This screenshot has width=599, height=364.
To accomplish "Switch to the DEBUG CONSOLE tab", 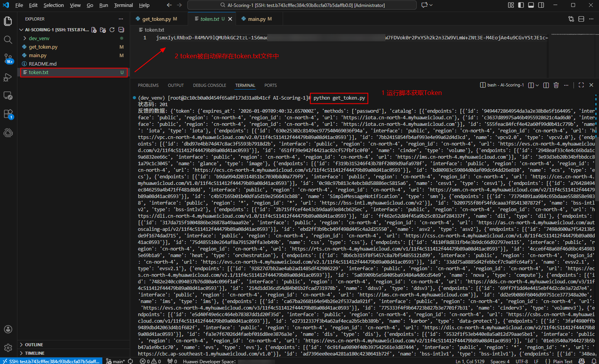I will 210,85.
